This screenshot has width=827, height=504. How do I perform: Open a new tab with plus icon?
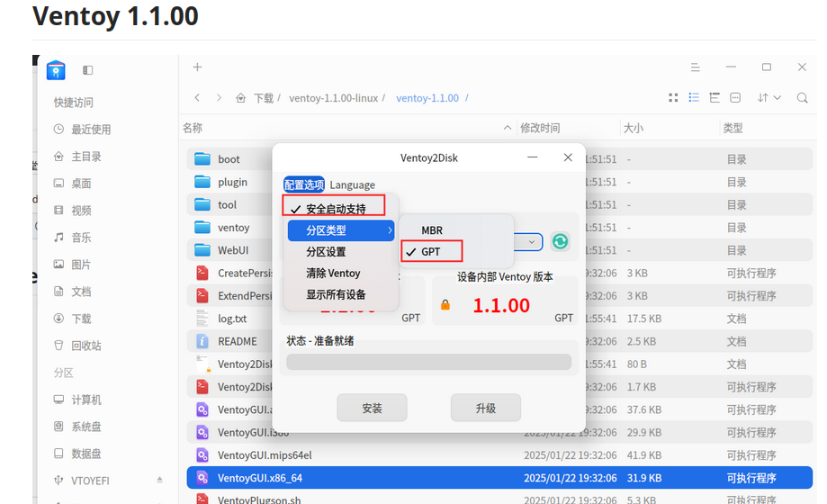pos(197,67)
